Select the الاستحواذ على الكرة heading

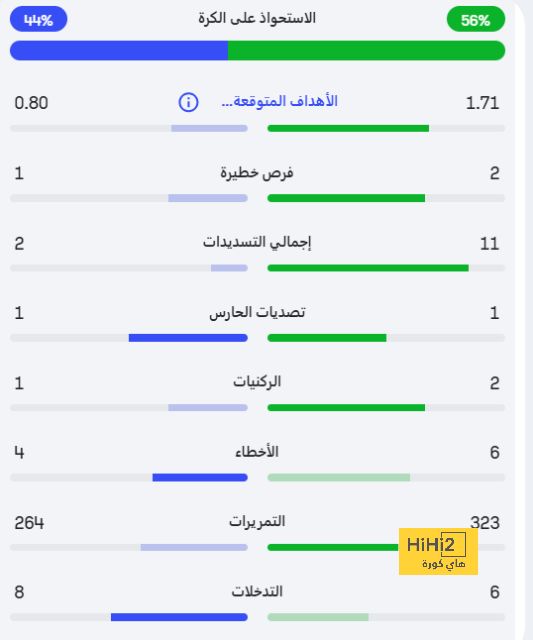tap(257, 18)
